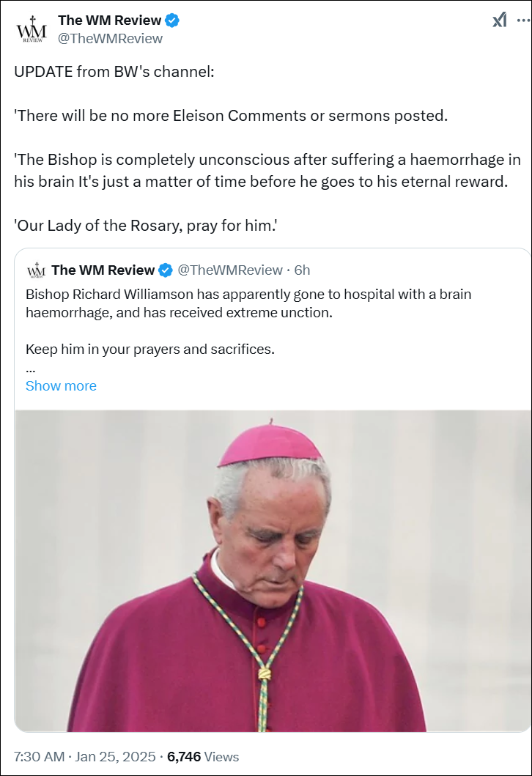Open the bishop photo in the quoted tweet
The image size is (532, 776).
(x=272, y=571)
